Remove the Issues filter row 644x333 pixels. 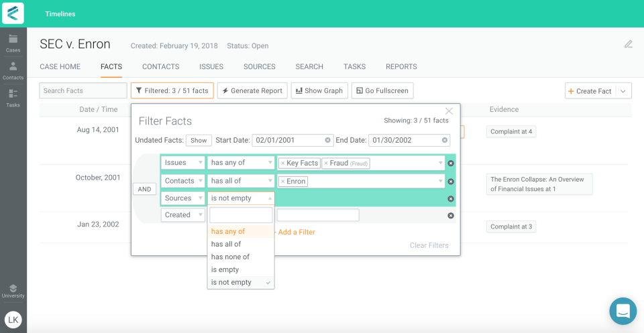point(451,163)
